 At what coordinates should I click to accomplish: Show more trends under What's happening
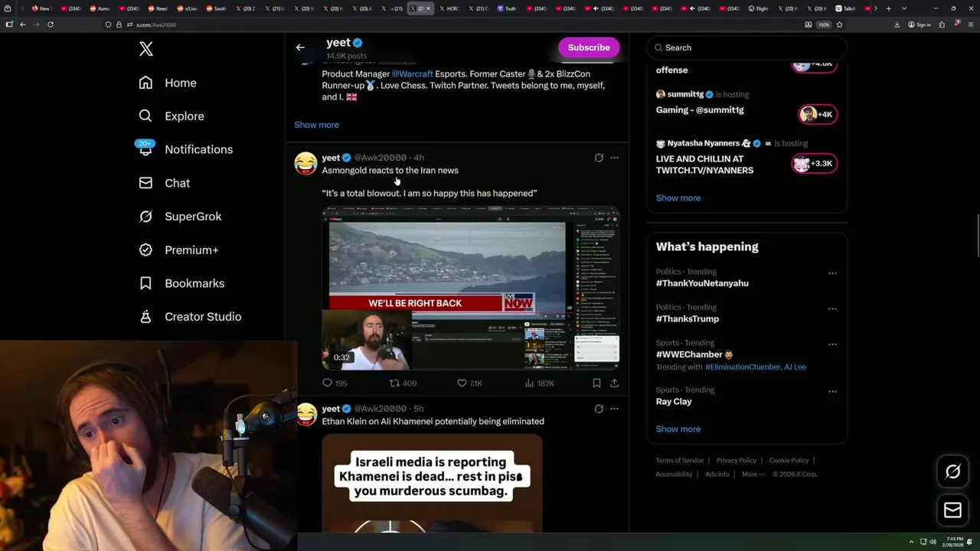pos(678,429)
